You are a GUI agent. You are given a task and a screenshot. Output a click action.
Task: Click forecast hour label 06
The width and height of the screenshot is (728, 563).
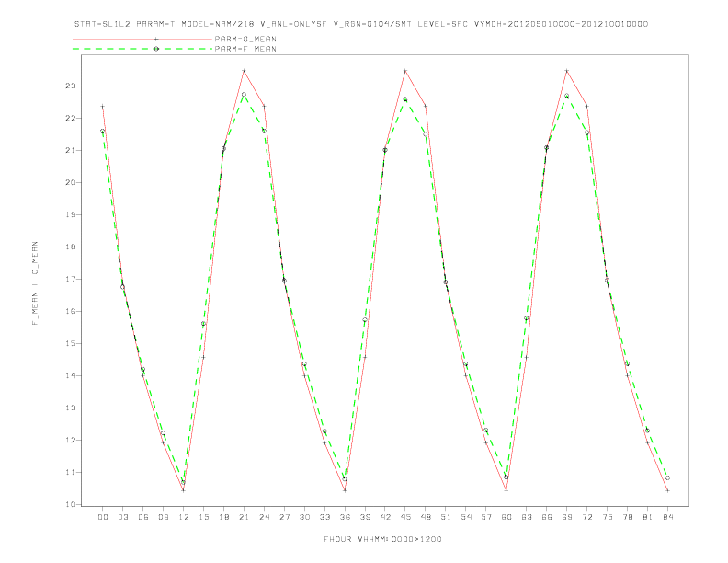143,517
